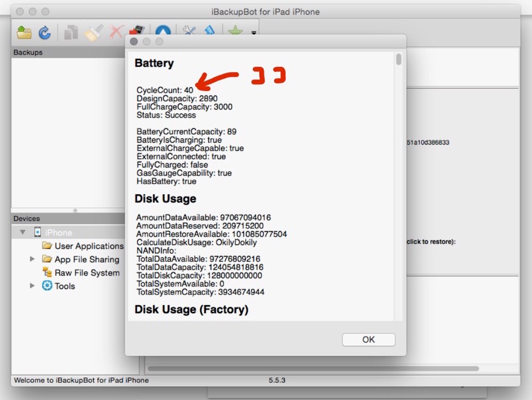Click the 5.5.3 version in status bar
Image resolution: width=532 pixels, height=400 pixels.
click(x=277, y=380)
